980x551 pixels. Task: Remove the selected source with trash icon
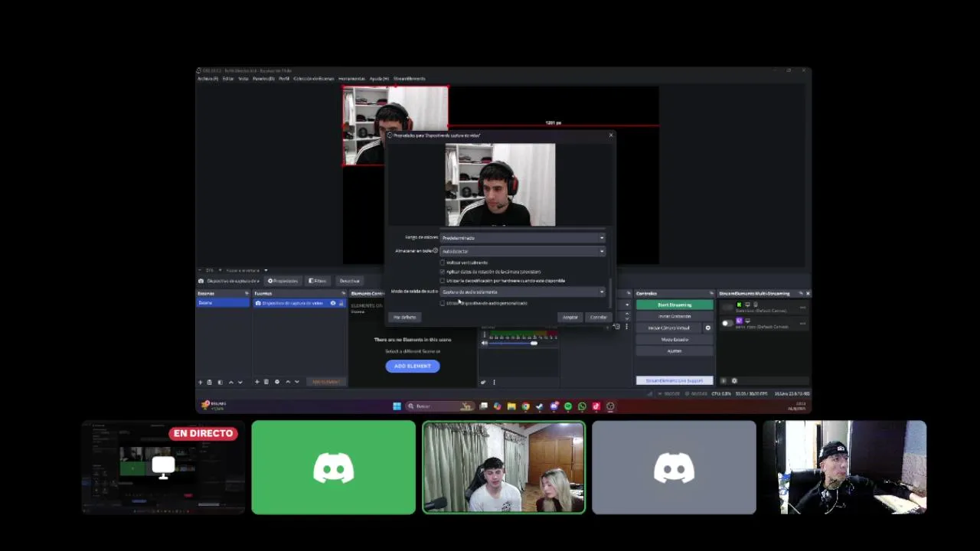[266, 382]
